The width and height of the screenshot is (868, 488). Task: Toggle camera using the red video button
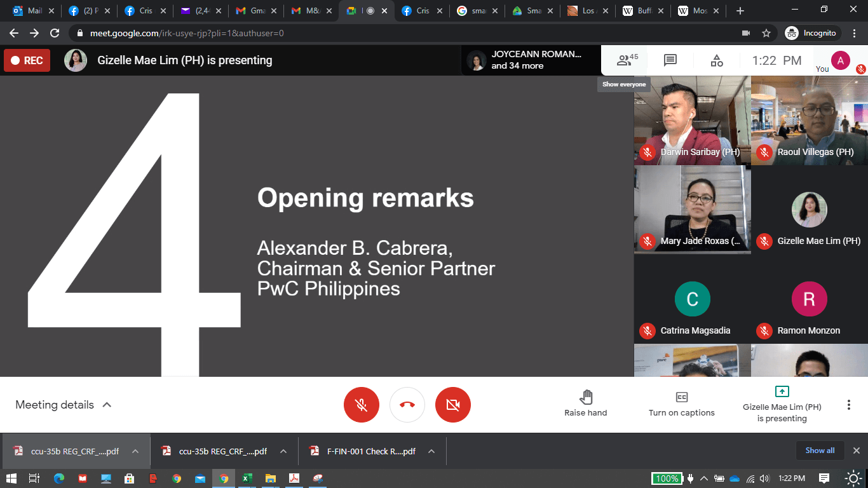point(453,405)
